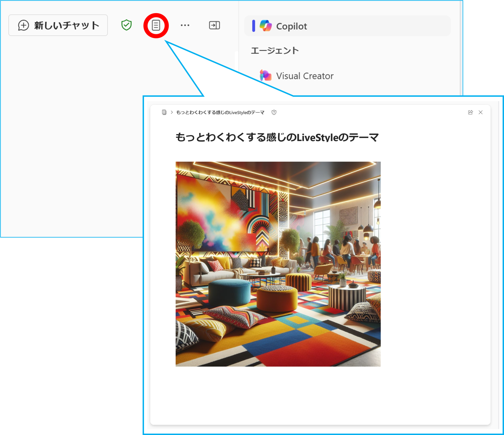The width and height of the screenshot is (504, 435).
Task: Close the LiveStyle theme page panel
Action: 481,112
